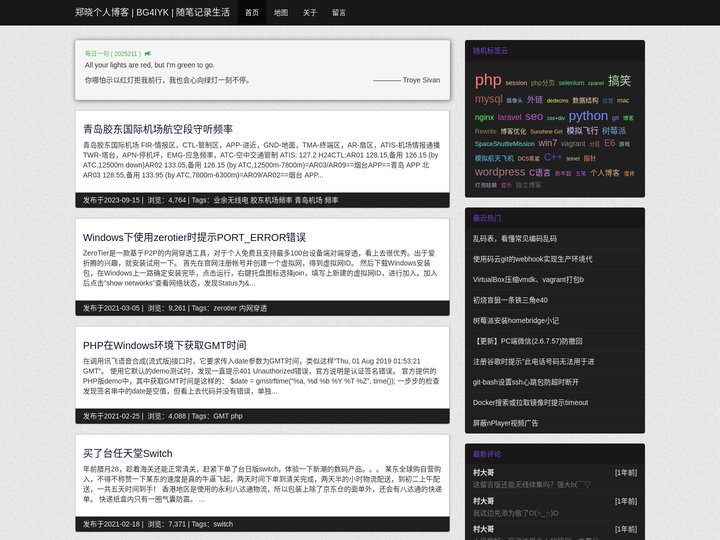Select the 博客优化 tag in the tag cloud

point(513,131)
